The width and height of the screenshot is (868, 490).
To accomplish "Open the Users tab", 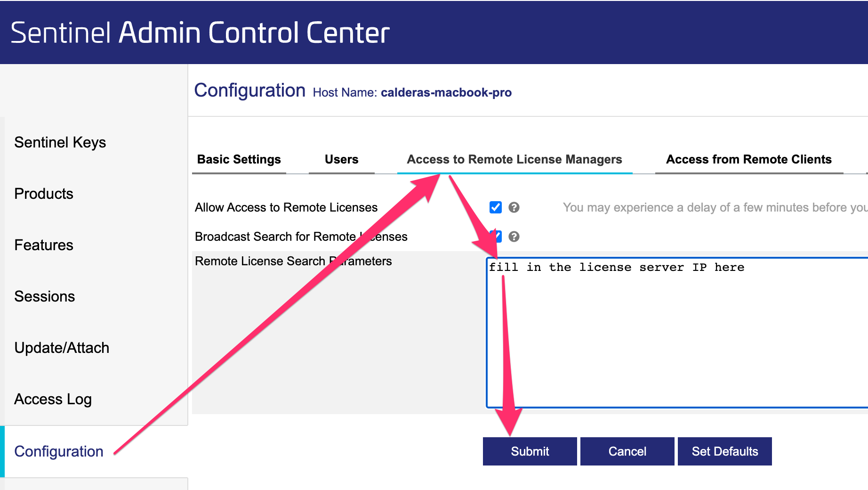I will 342,160.
